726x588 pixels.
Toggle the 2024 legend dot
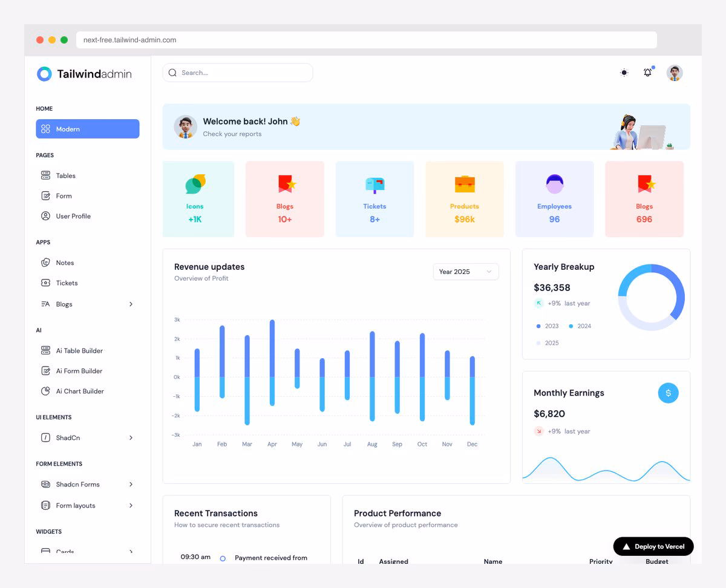pyautogui.click(x=571, y=326)
